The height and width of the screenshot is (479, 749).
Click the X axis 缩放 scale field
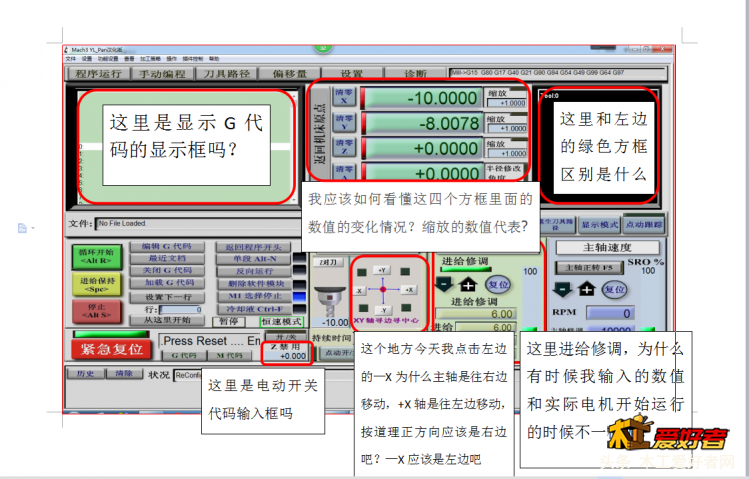[x=506, y=103]
